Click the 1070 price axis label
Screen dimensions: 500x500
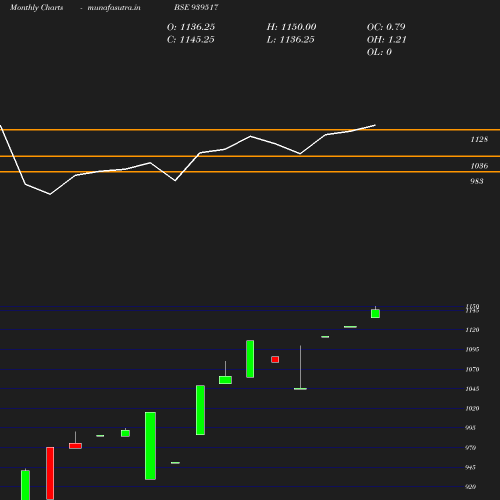[472, 369]
